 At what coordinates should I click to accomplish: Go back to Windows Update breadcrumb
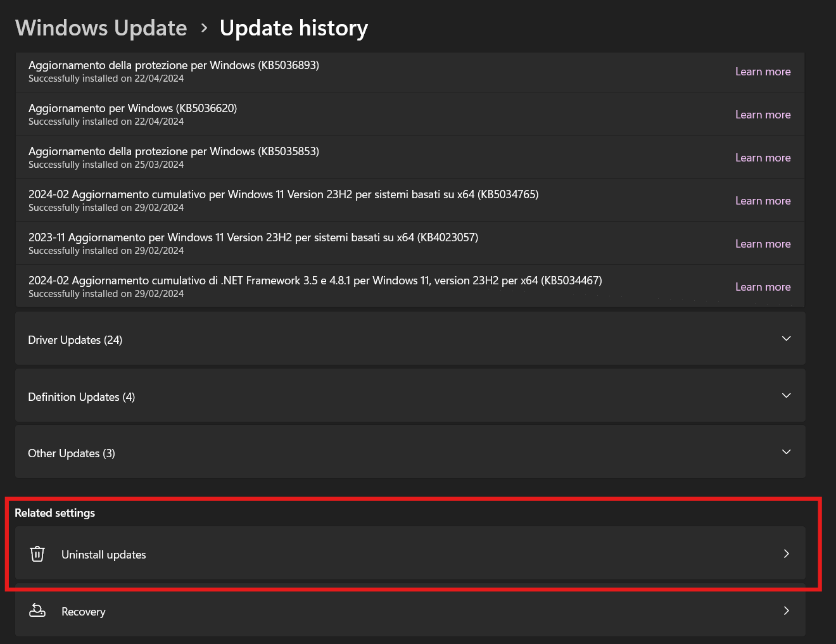click(101, 28)
